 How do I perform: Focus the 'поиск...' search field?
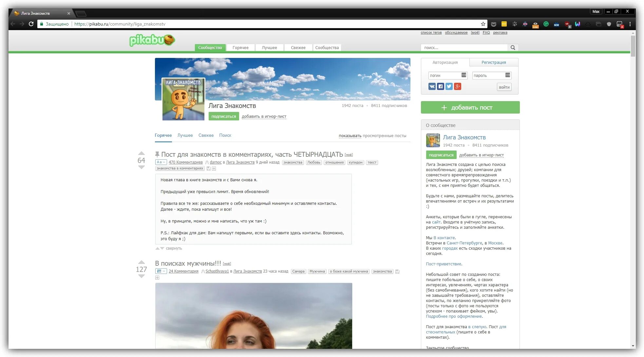(464, 48)
